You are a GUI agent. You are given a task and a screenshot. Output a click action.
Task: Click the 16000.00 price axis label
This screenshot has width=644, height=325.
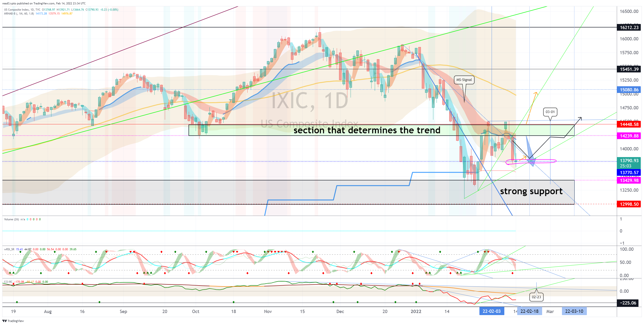click(629, 39)
